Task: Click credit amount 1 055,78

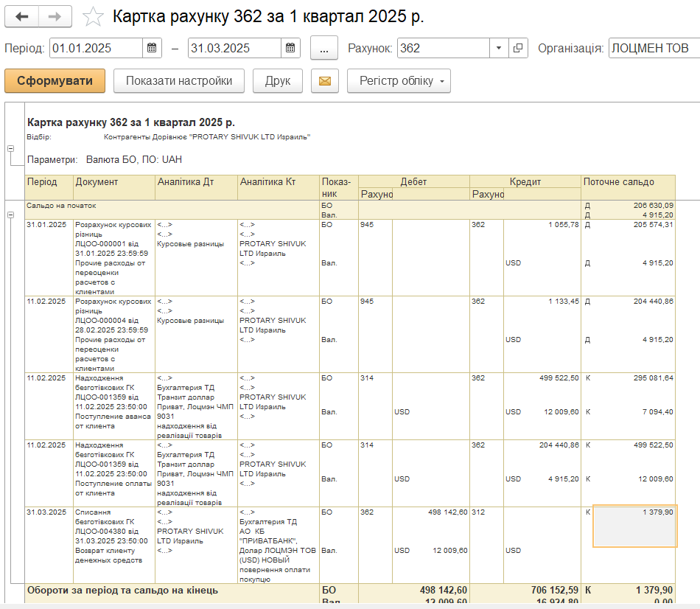Action: tap(564, 224)
